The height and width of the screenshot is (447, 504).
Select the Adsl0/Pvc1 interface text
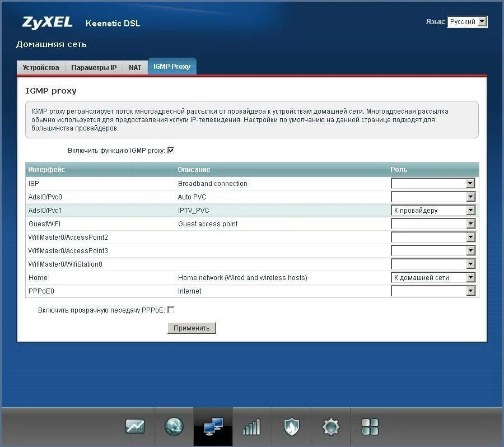tap(45, 210)
